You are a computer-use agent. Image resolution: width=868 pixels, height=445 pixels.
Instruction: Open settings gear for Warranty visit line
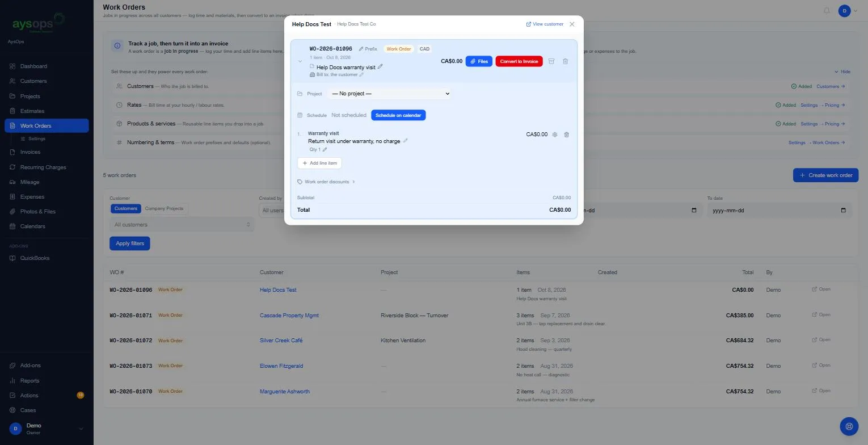click(x=555, y=135)
